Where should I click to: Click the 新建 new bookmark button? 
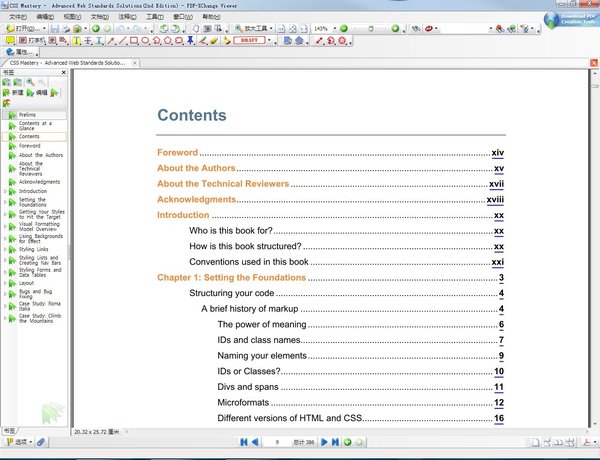[x=13, y=93]
